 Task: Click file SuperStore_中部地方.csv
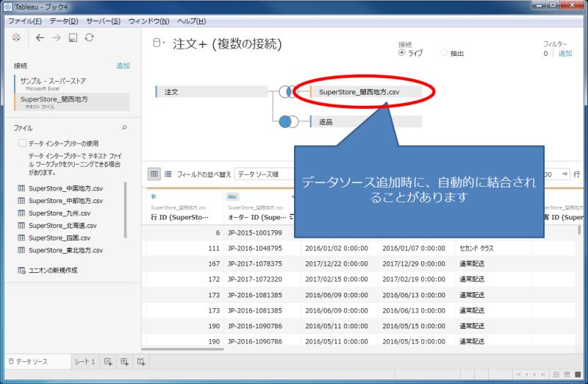(65, 201)
